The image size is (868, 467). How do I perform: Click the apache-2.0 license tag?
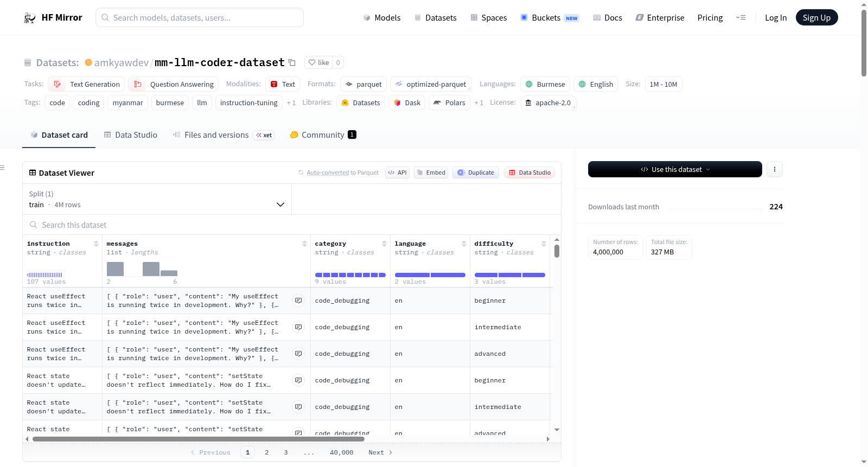(548, 103)
